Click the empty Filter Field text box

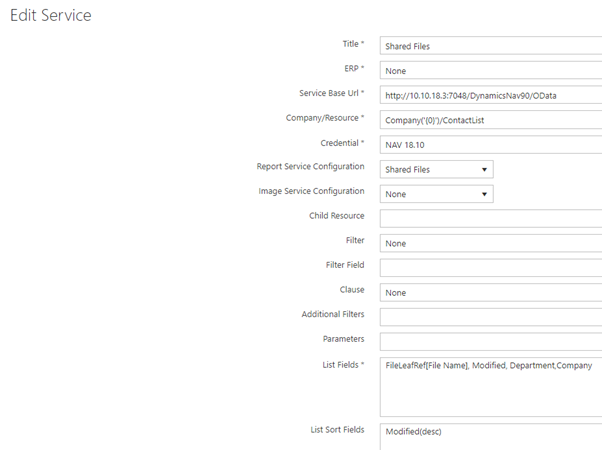tap(490, 267)
